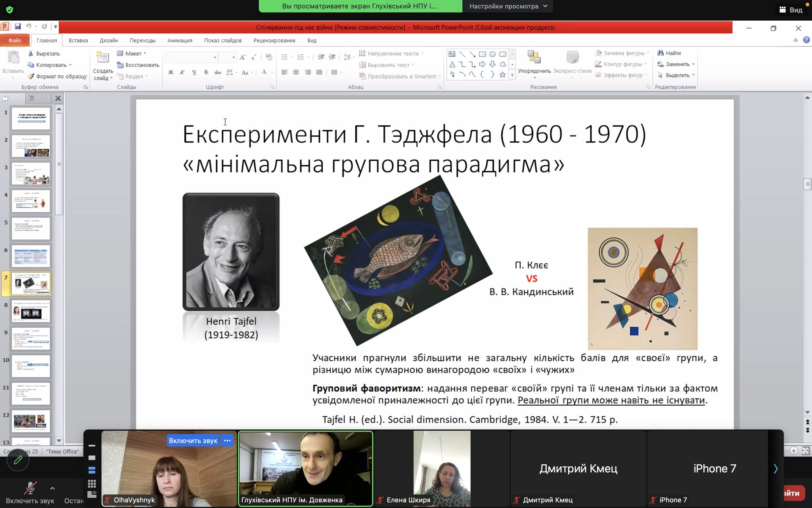812x508 pixels.
Task: Click the Вставить paste icon
Action: click(13, 58)
